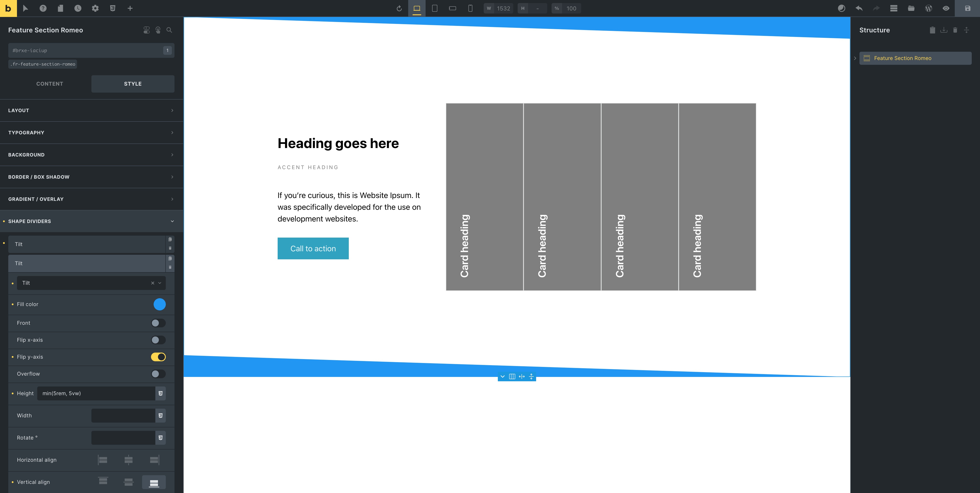This screenshot has width=980, height=493.
Task: Expand Feature Section Romeo in Structure tree
Action: click(855, 58)
